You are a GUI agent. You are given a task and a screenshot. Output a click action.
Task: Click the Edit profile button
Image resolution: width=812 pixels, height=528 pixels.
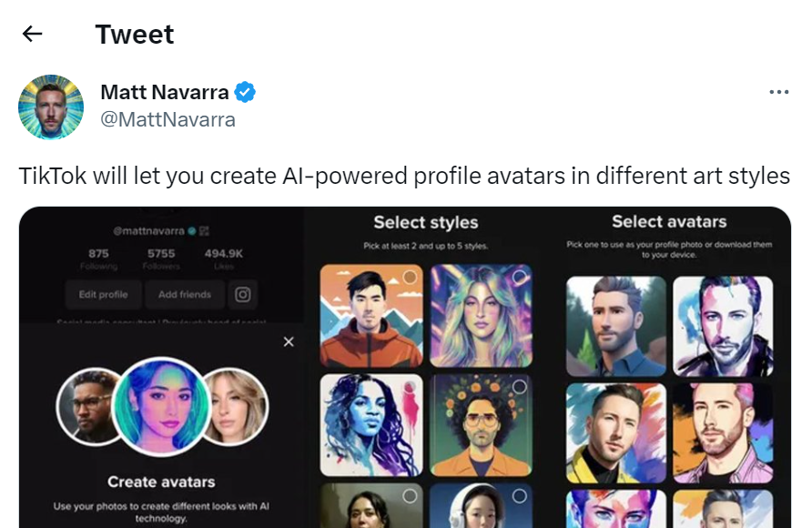click(103, 294)
